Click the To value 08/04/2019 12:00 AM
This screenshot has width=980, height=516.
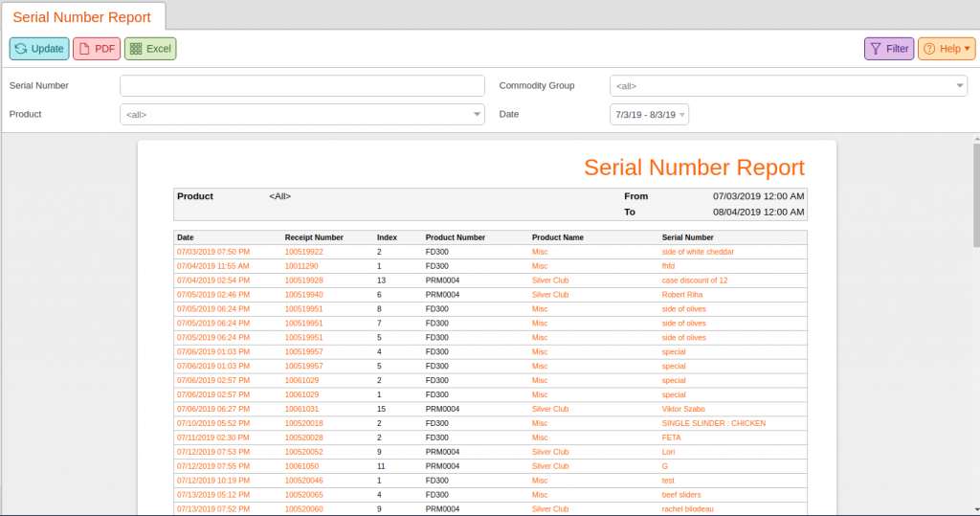point(758,212)
